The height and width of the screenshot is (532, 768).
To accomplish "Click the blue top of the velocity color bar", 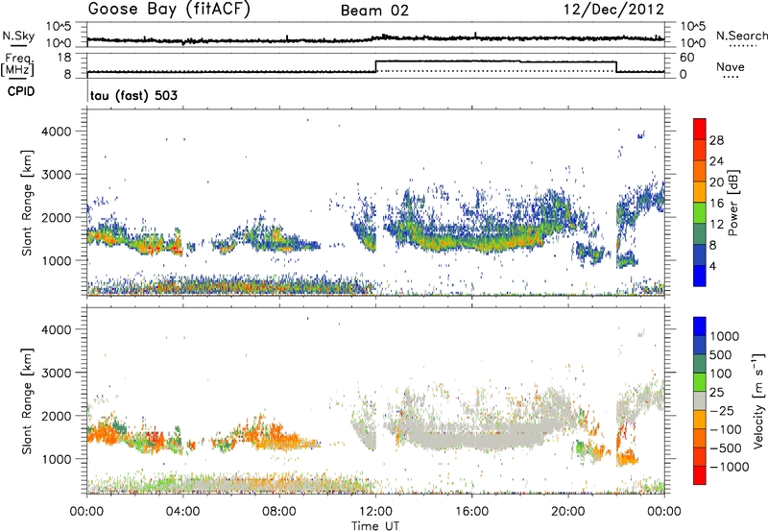I will (x=700, y=326).
